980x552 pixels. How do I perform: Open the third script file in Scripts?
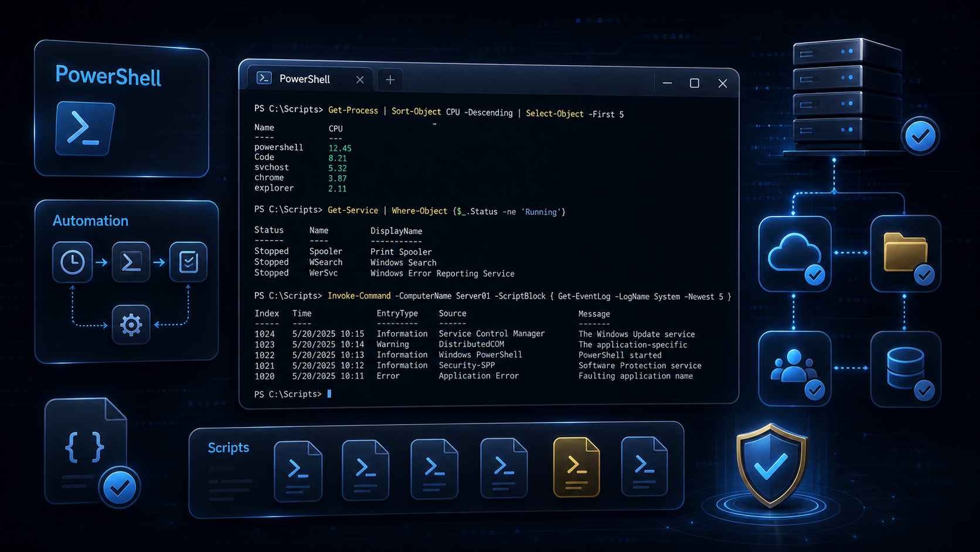coord(434,469)
